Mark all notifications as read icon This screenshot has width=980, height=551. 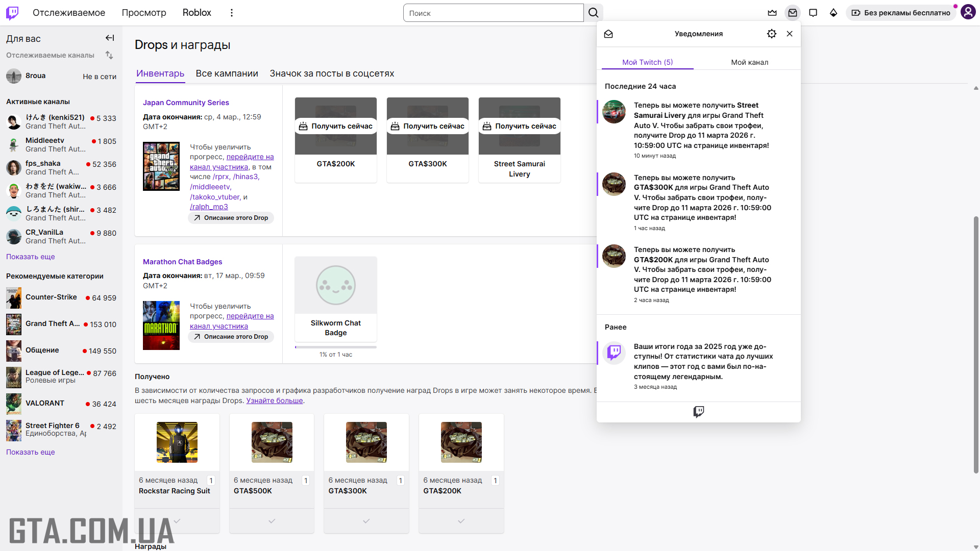coord(608,34)
